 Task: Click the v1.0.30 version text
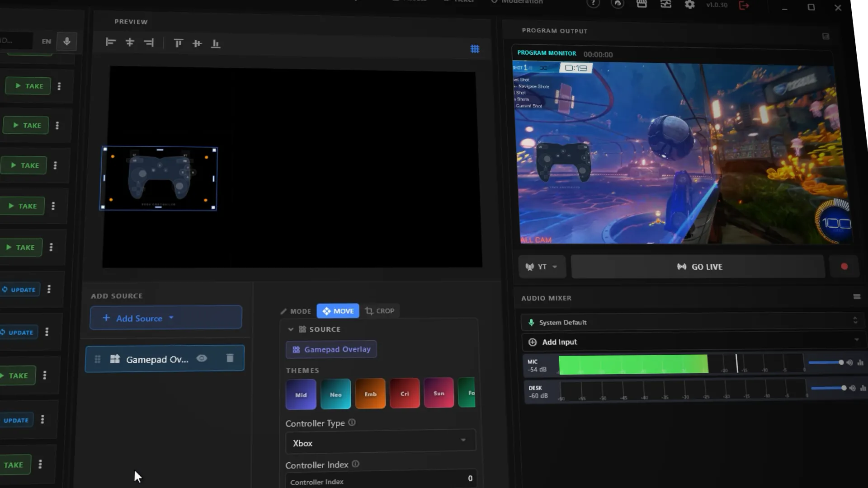[x=717, y=5]
